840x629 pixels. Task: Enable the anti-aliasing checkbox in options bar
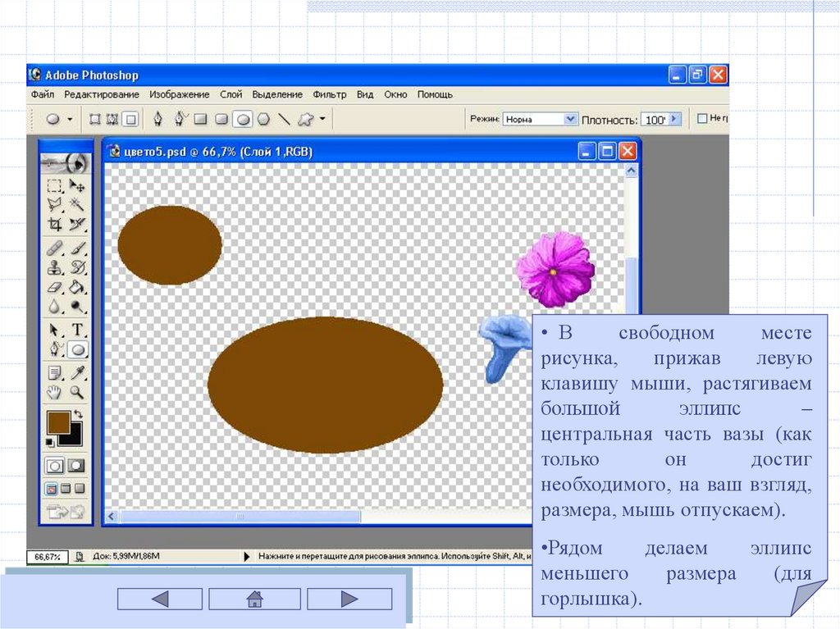point(702,119)
